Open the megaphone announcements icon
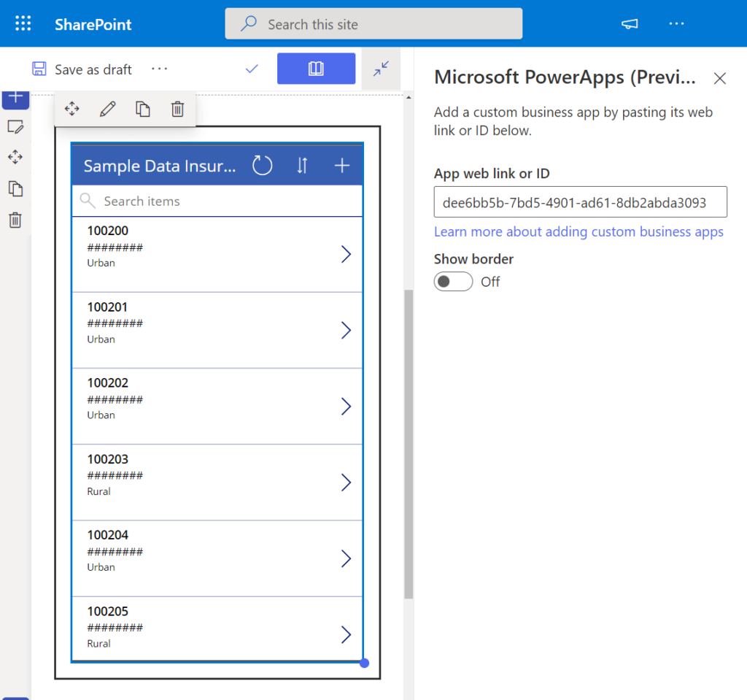The image size is (747, 700). click(630, 24)
